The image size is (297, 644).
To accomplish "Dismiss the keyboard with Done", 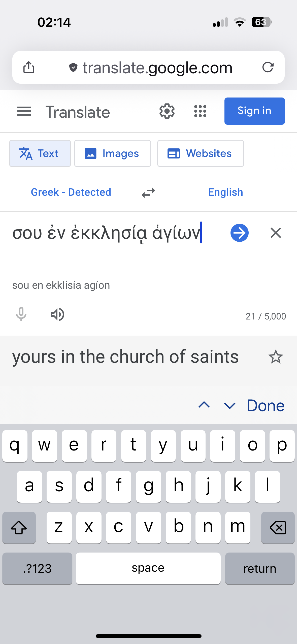I will tap(266, 406).
